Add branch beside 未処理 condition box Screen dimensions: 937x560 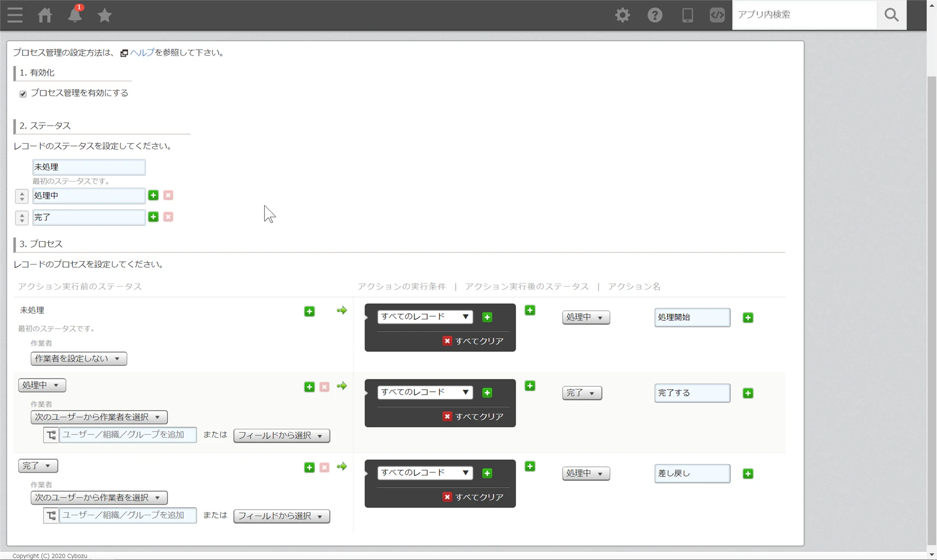click(x=530, y=310)
